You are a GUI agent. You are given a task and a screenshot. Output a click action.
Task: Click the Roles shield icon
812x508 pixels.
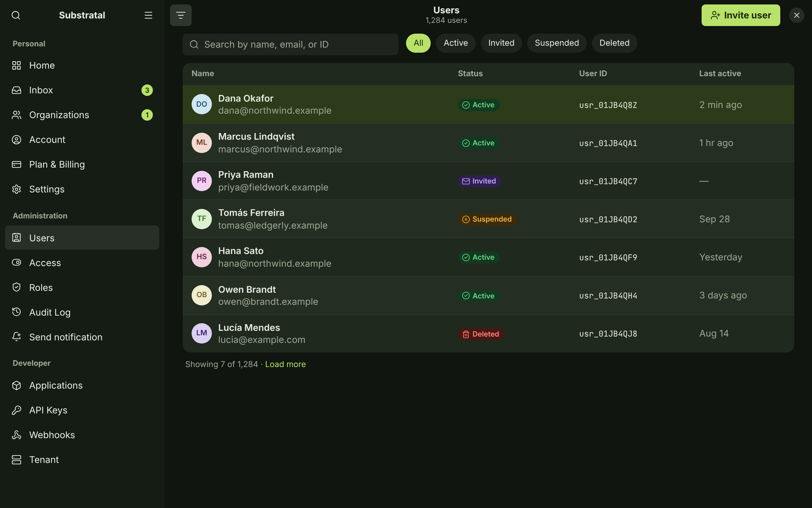click(16, 287)
